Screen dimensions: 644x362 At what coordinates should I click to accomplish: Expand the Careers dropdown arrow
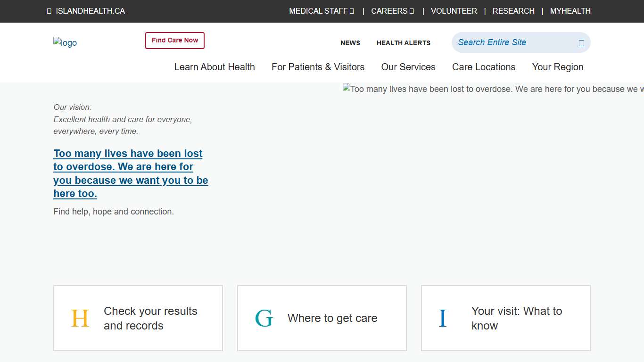pyautogui.click(x=412, y=11)
